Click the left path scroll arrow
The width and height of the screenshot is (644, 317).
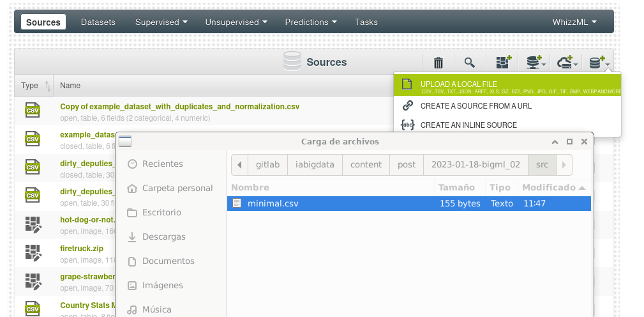[239, 164]
